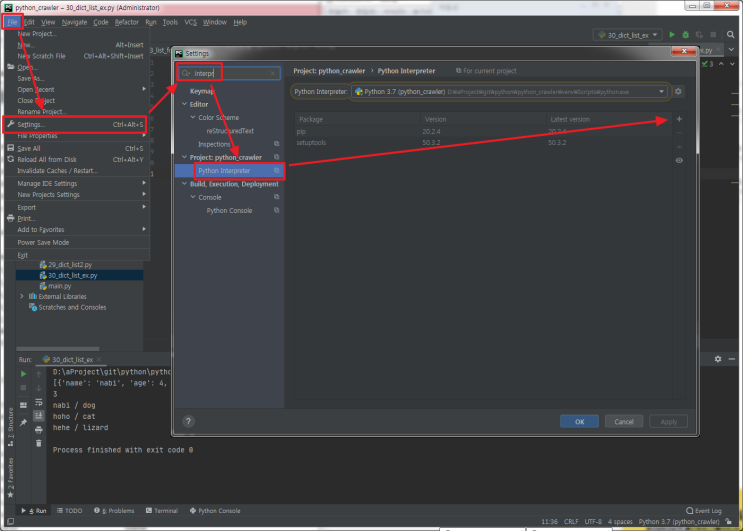Hide the Run panel with the minus icon
The width and height of the screenshot is (743, 531).
click(732, 359)
